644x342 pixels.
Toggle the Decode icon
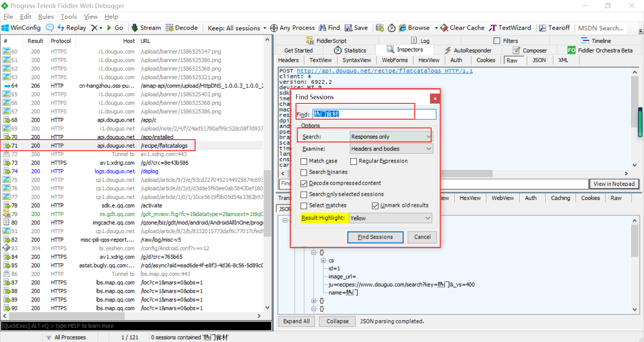coord(169,28)
